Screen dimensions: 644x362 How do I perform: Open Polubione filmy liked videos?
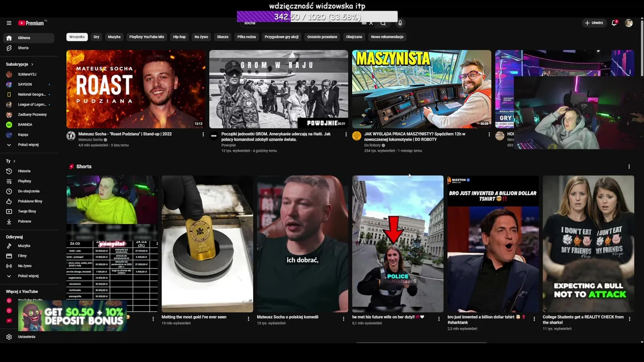coord(29,201)
